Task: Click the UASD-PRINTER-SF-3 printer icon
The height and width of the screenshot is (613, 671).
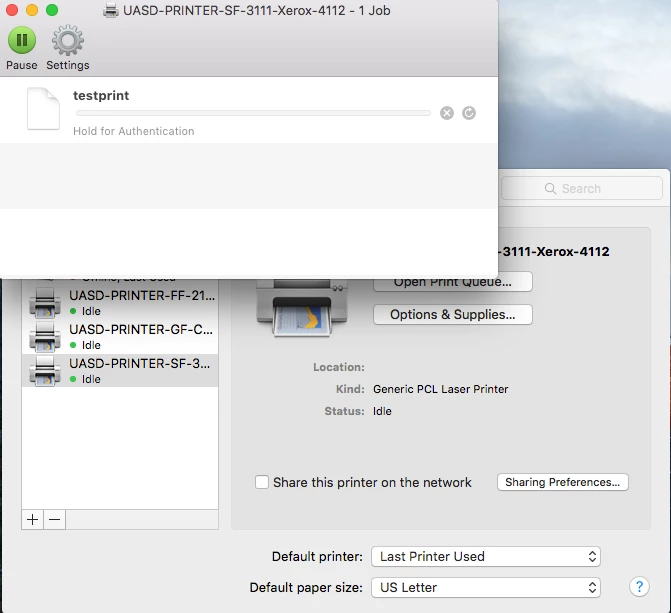Action: 45,371
